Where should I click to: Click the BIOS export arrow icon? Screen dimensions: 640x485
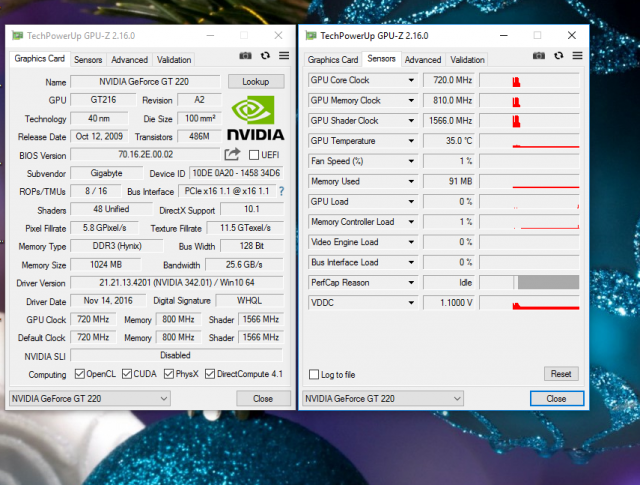tap(232, 155)
